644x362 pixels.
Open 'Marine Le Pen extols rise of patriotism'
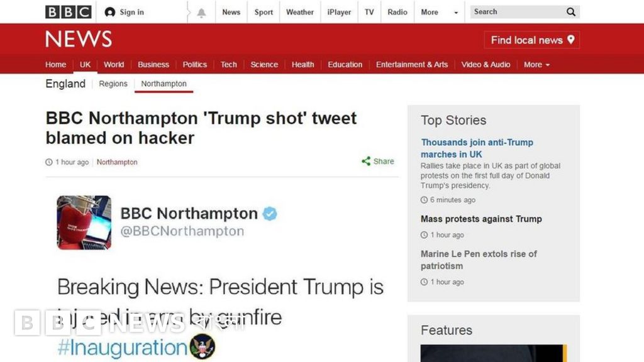478,260
